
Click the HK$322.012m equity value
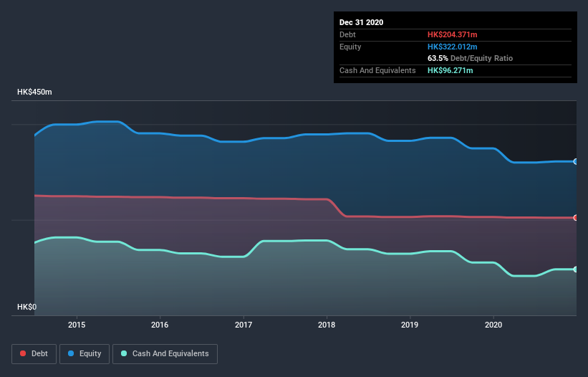[x=452, y=47]
